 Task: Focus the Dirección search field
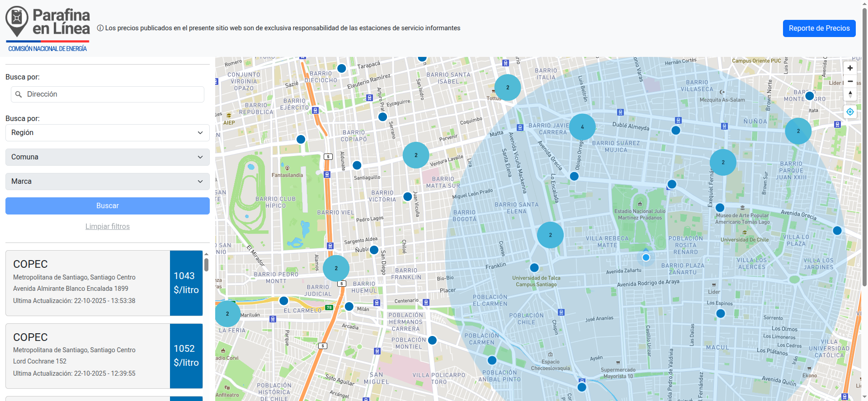tap(113, 94)
